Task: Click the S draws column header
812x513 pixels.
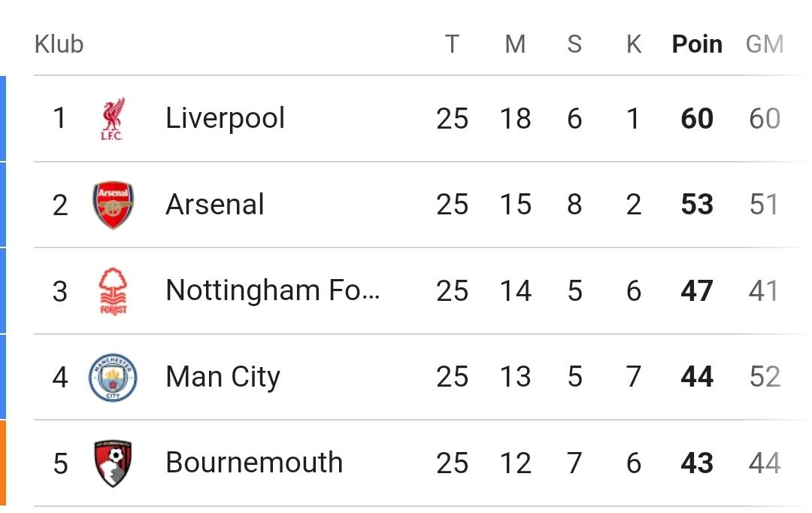Action: tap(574, 44)
